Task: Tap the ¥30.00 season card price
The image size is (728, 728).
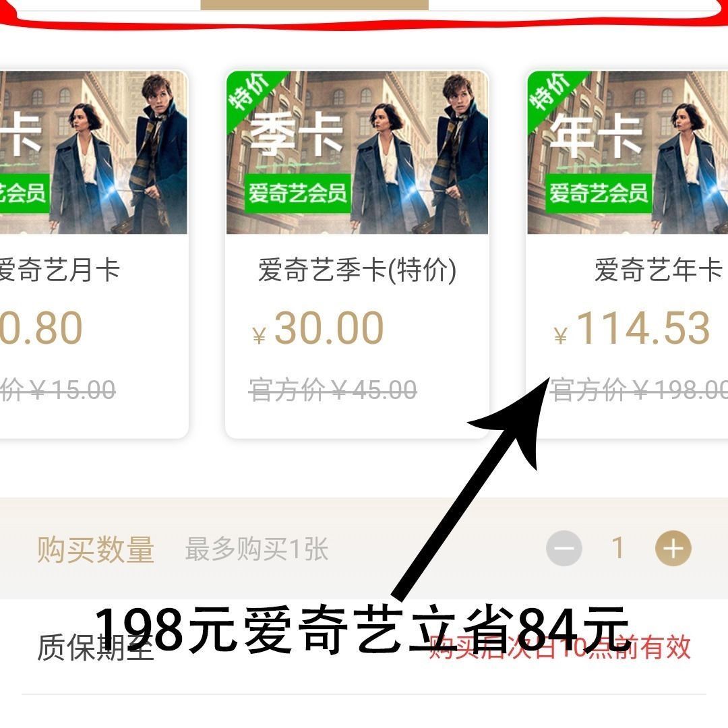Action: (318, 328)
